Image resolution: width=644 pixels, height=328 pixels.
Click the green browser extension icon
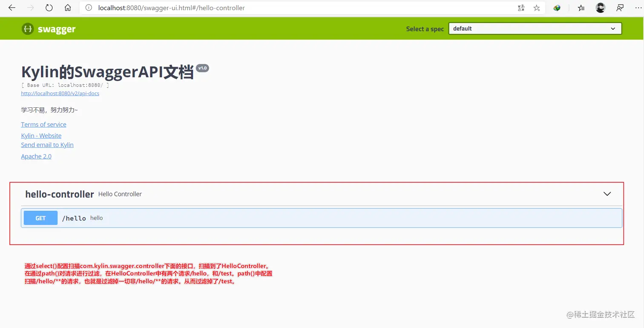tap(557, 8)
